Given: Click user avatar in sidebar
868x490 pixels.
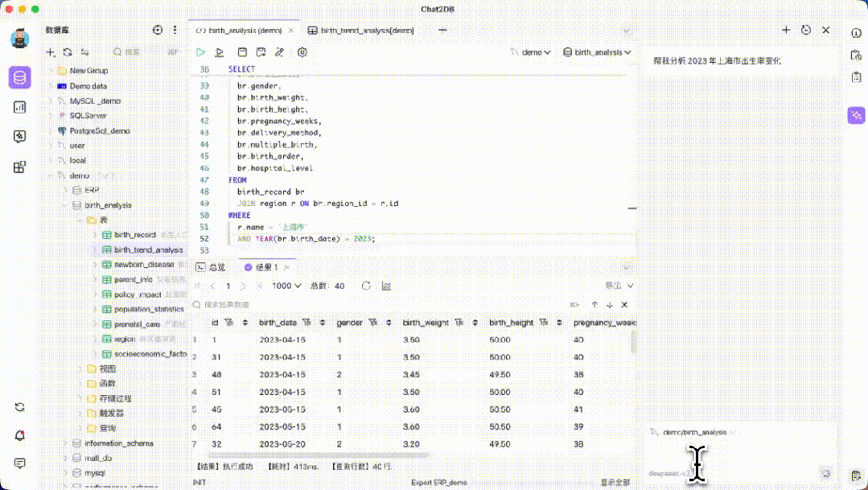Looking at the screenshot, I should click(20, 39).
